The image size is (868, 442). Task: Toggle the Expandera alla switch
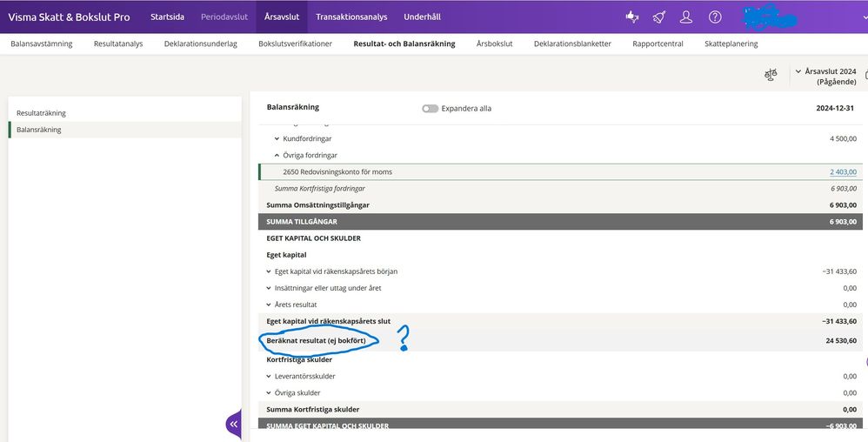[x=431, y=109]
